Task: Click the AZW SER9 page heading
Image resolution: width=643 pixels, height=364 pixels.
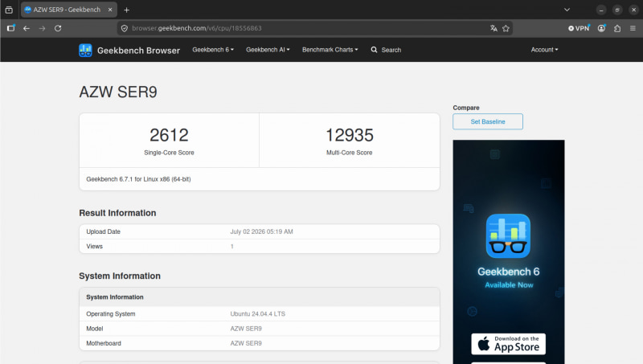Action: [118, 92]
